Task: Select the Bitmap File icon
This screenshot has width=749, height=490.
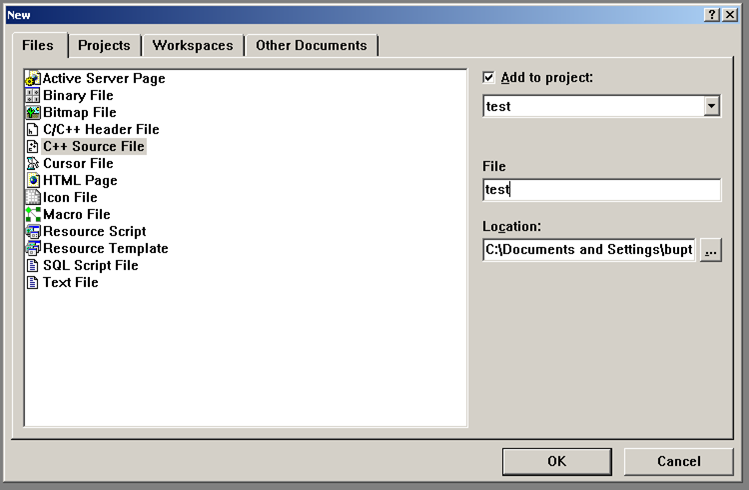Action: [x=33, y=113]
